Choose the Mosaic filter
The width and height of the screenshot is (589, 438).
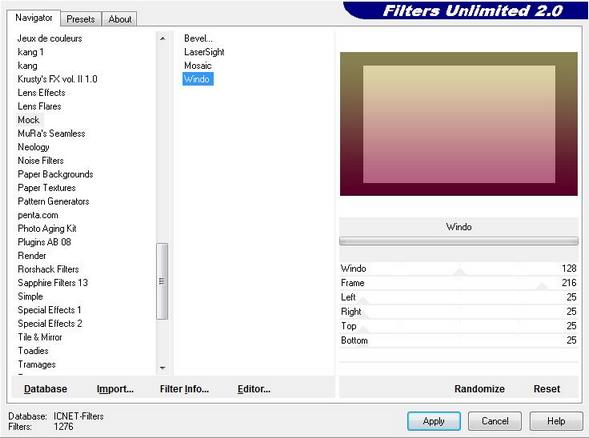point(198,66)
